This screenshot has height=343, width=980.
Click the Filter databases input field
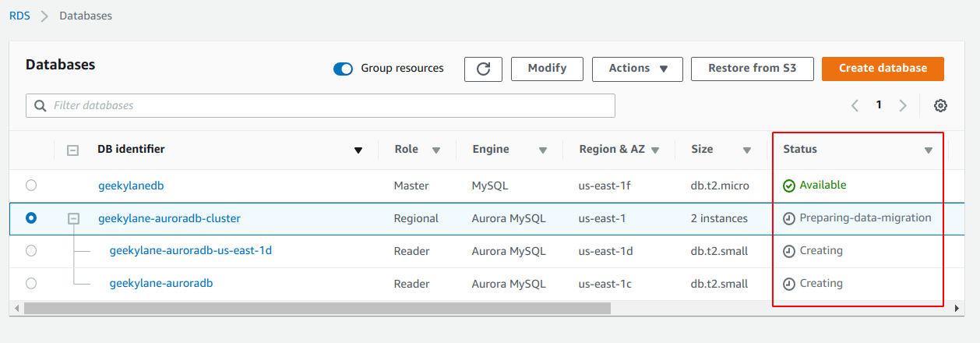coord(320,105)
